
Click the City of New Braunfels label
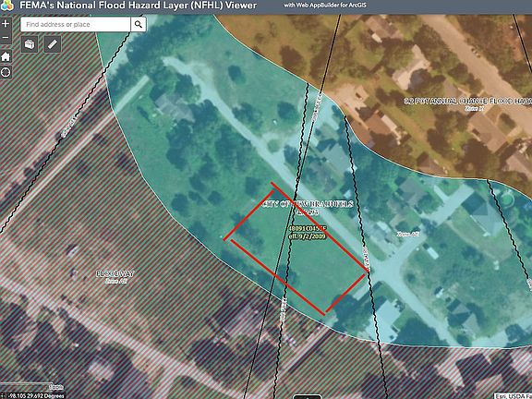[x=308, y=204]
